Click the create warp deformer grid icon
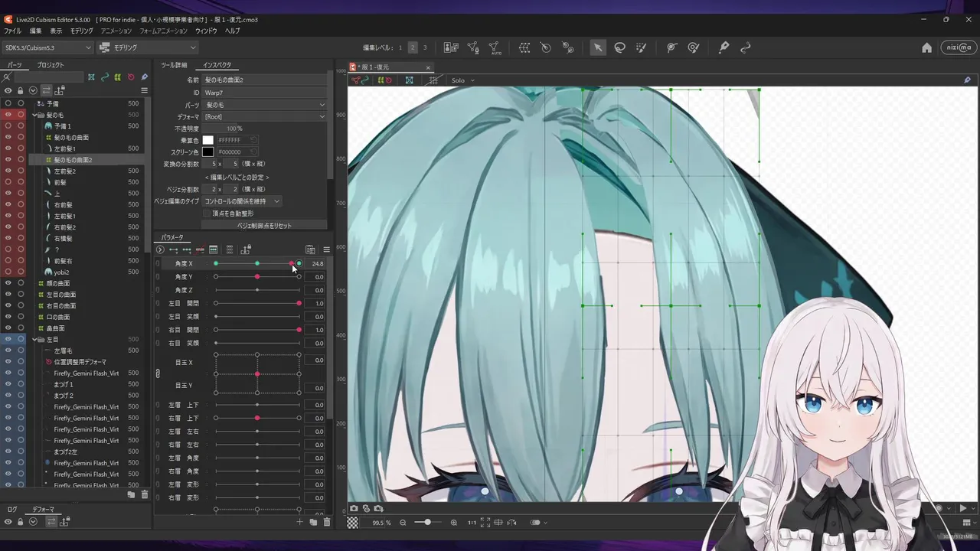Viewport: 980px width, 551px height. 524,47
